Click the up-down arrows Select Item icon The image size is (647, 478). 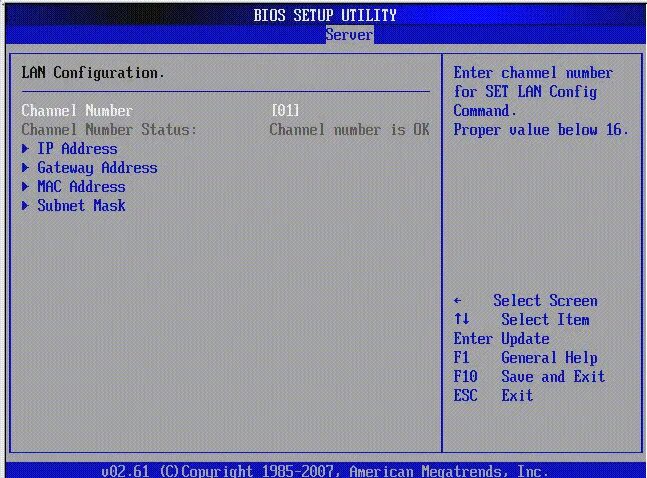(x=461, y=319)
